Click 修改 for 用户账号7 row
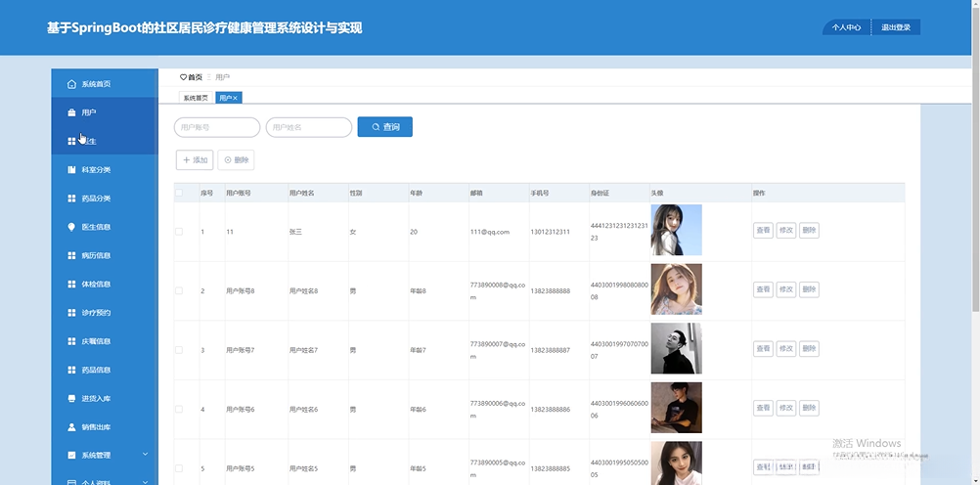This screenshot has width=980, height=485. pos(785,349)
